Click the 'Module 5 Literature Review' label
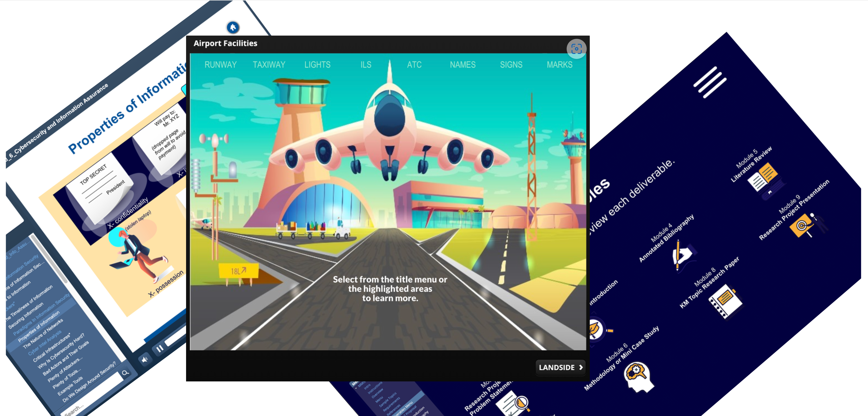Viewport: 868px width, 416px height. click(x=751, y=164)
